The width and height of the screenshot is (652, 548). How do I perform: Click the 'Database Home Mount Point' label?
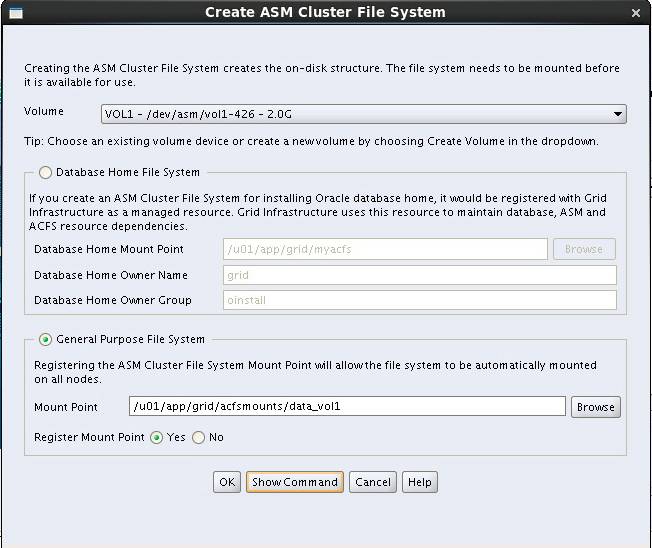[x=109, y=249]
